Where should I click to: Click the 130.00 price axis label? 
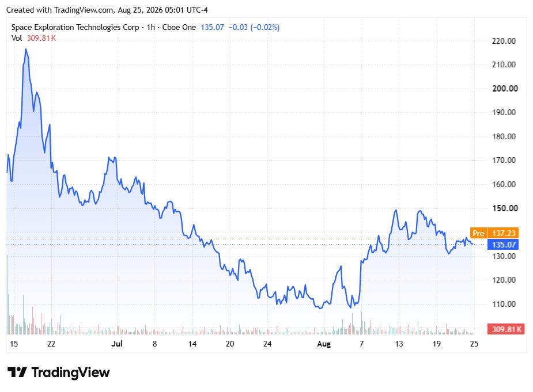[504, 256]
